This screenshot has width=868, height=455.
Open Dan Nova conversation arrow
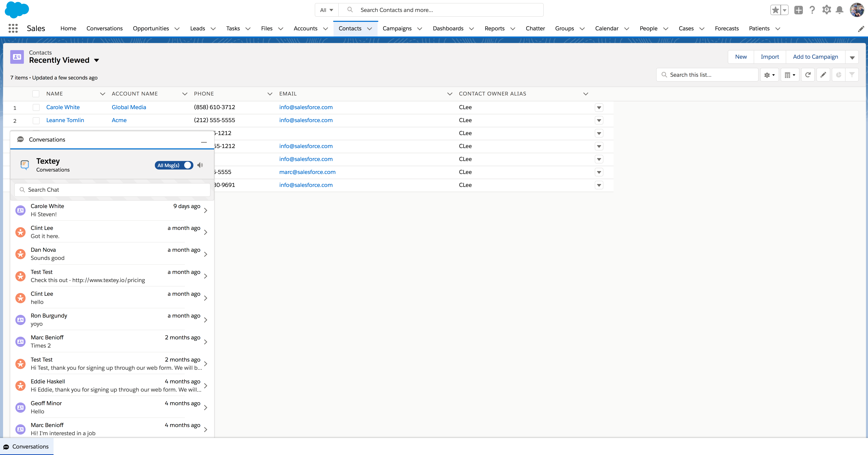click(205, 254)
